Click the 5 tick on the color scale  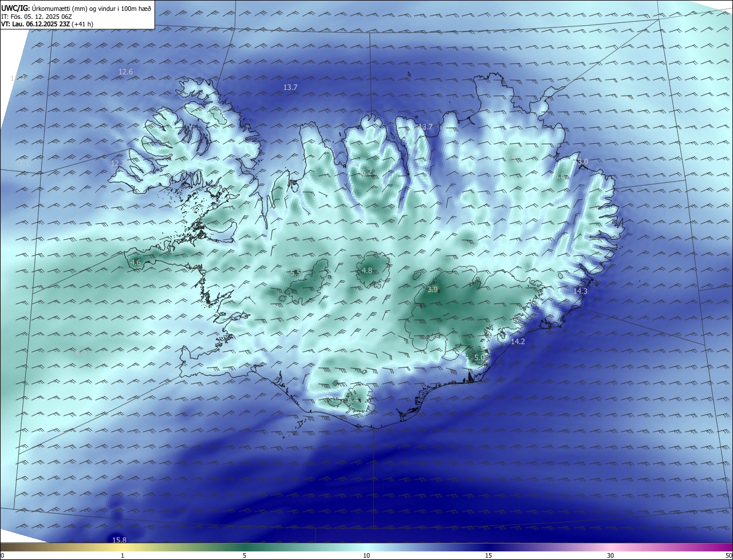[245, 556]
